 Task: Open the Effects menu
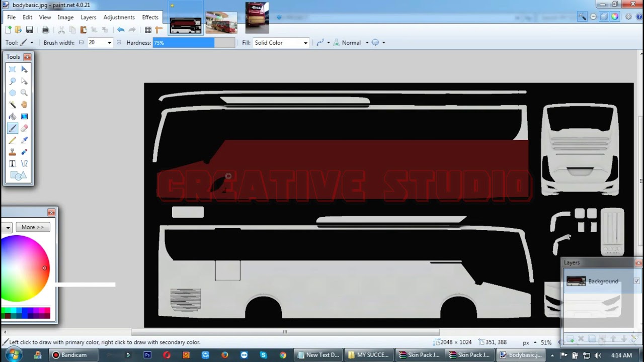click(150, 17)
